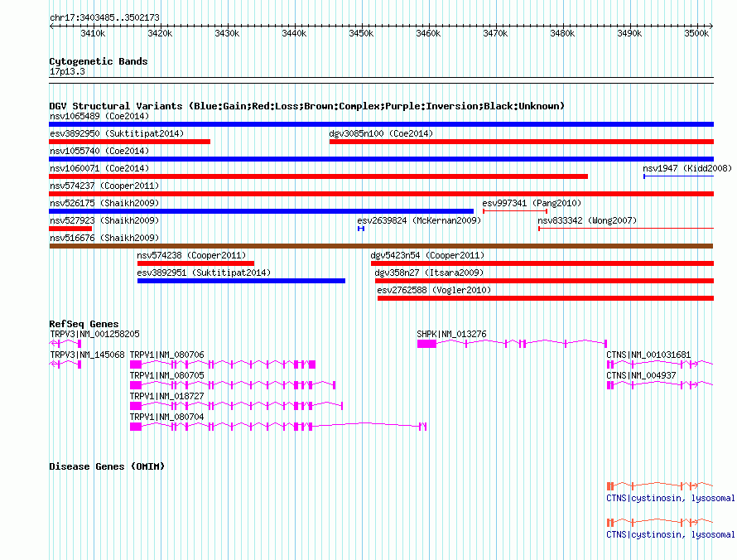Select the esv3892950 (Suktitipat2014) red loss bar
The height and width of the screenshot is (560, 737).
tap(129, 142)
